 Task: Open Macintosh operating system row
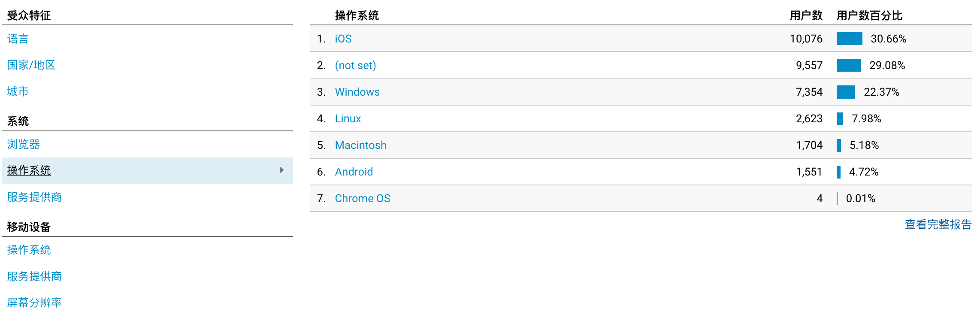[360, 145]
